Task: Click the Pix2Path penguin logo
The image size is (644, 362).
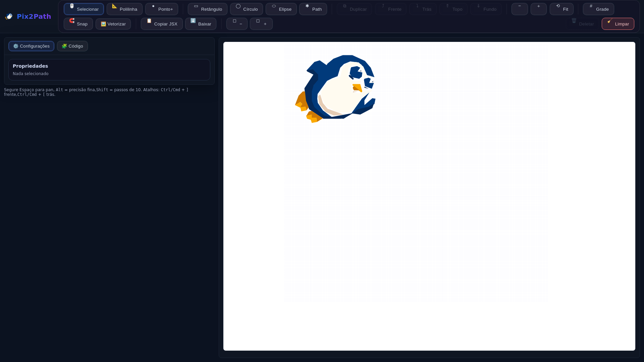Action: tap(9, 16)
